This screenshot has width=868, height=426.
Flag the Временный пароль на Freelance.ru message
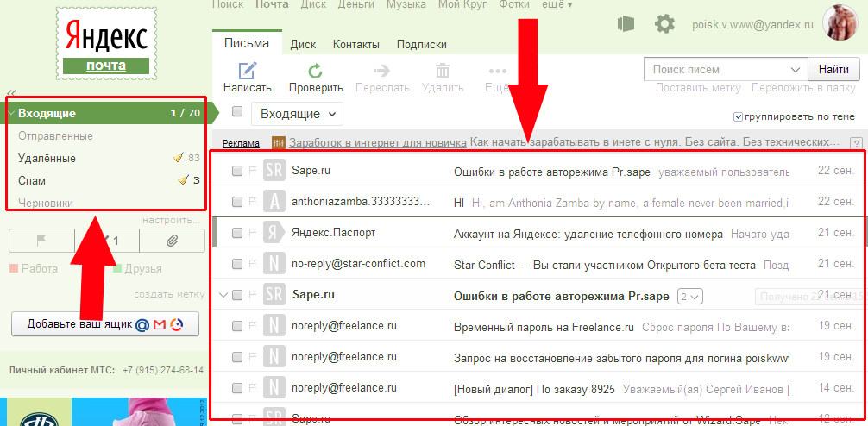253,327
